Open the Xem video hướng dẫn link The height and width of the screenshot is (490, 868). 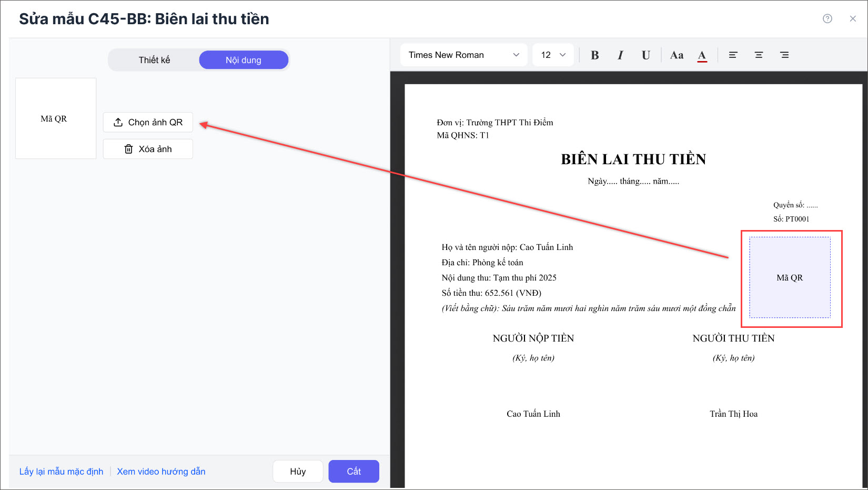click(x=161, y=472)
